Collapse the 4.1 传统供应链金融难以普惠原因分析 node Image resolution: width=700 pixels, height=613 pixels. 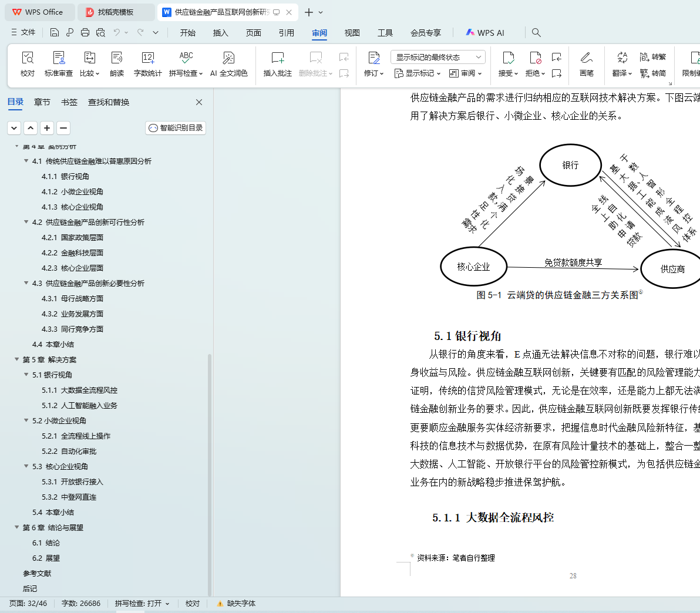pos(26,161)
